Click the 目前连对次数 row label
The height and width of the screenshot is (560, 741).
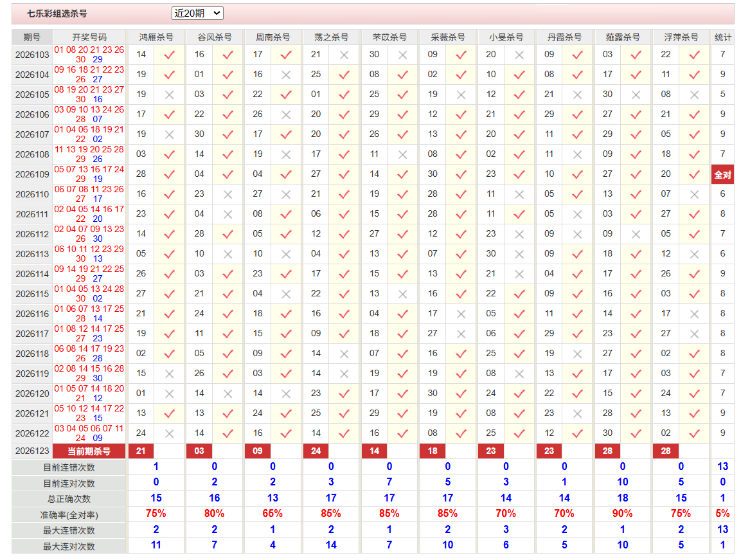pos(69,483)
